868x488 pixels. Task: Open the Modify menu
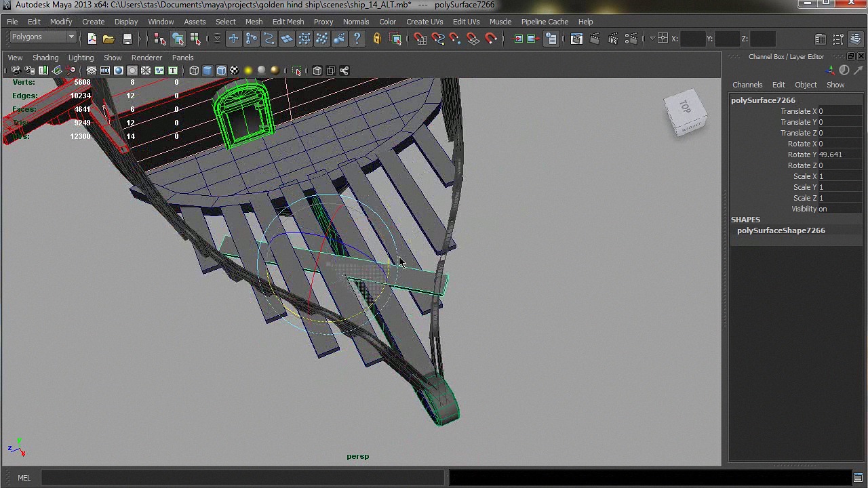61,22
